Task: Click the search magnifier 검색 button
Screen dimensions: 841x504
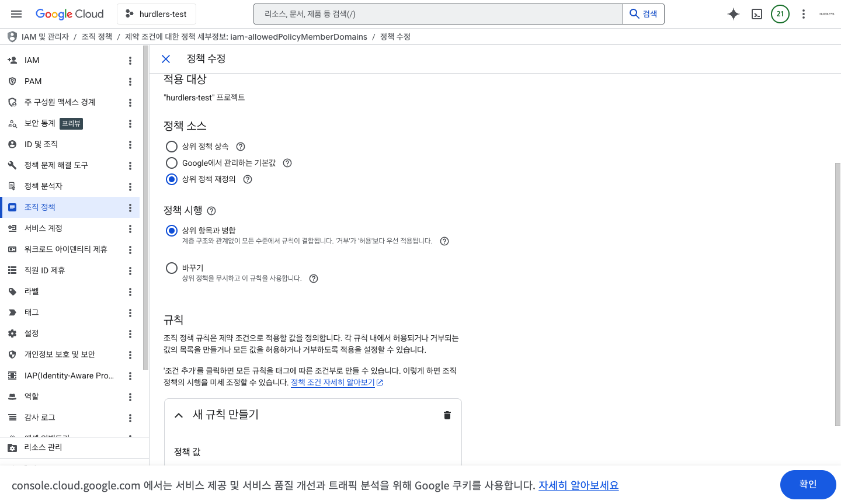Action: click(x=644, y=14)
